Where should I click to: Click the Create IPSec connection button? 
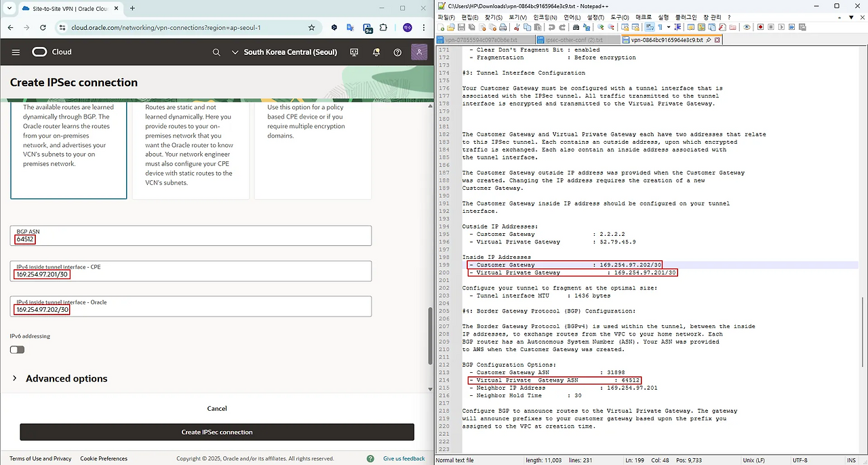216,432
